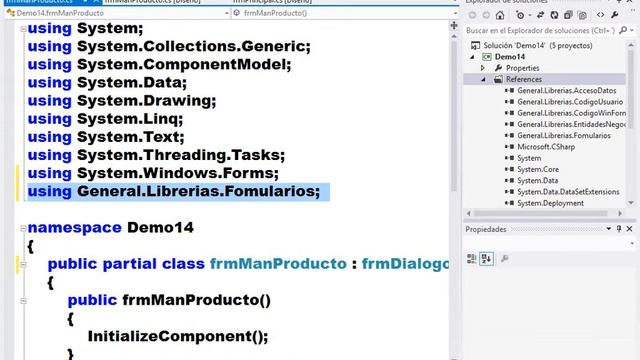Open the Demo14.frmManProducto class dropdown

point(227,13)
